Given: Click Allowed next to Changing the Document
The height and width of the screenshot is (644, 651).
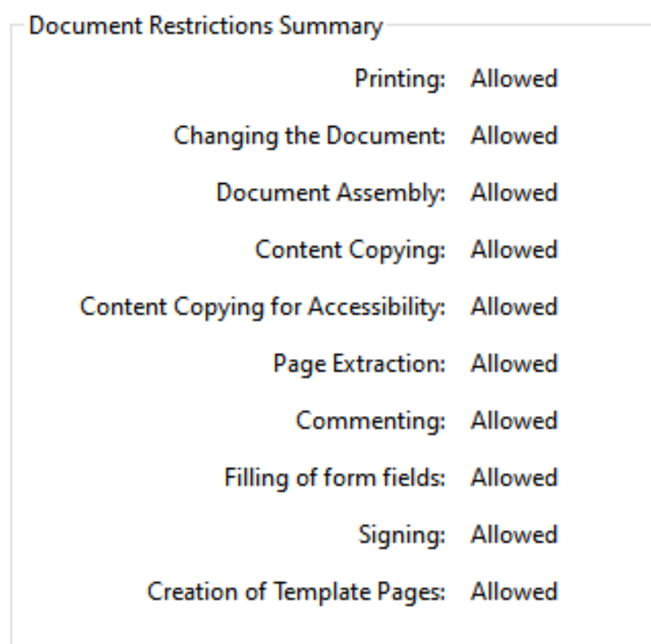Looking at the screenshot, I should 514,136.
